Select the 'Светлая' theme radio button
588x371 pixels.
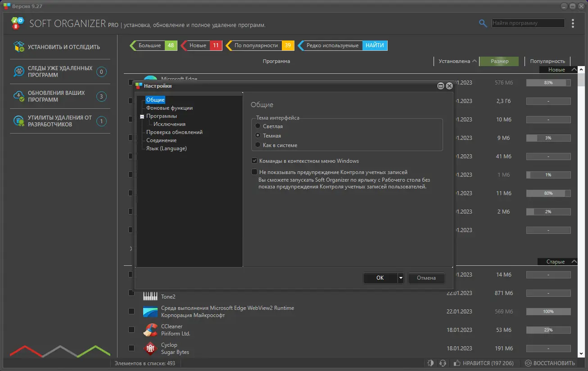point(258,126)
